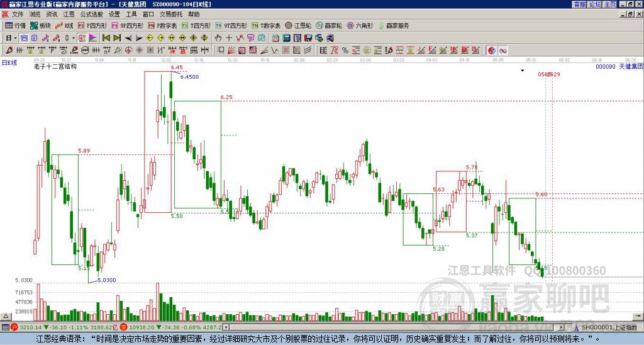Click the volume panel up-triangle button

click(x=5, y=317)
